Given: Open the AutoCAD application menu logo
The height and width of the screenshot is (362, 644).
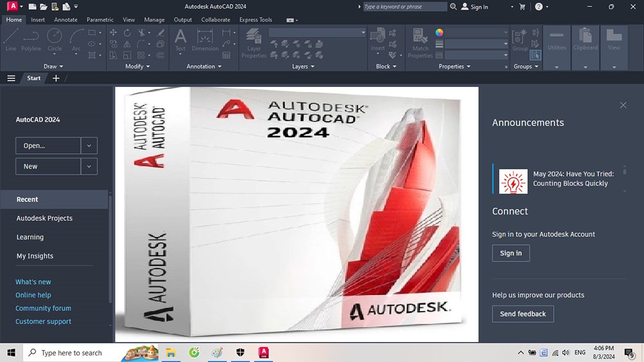Looking at the screenshot, I should [x=13, y=6].
